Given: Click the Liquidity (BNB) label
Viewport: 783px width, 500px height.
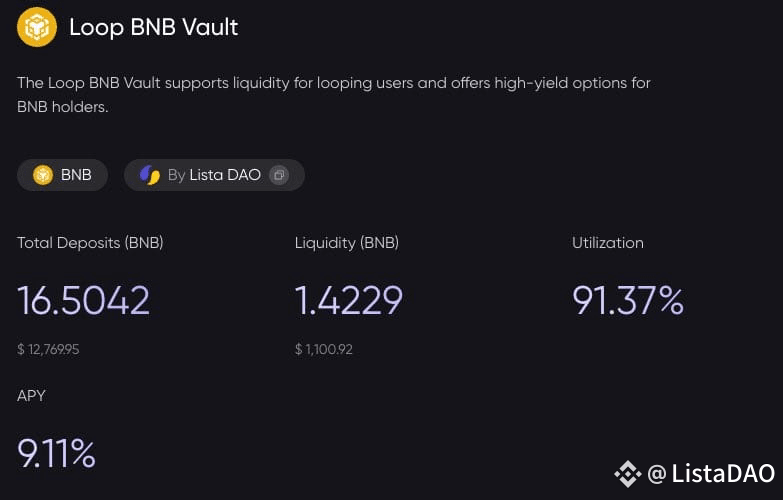Looking at the screenshot, I should pyautogui.click(x=347, y=243).
